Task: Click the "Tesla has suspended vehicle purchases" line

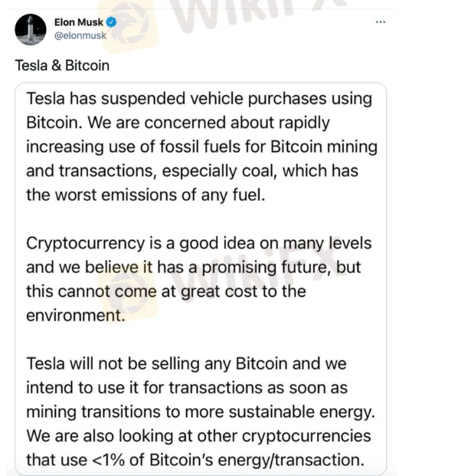Action: (199, 99)
